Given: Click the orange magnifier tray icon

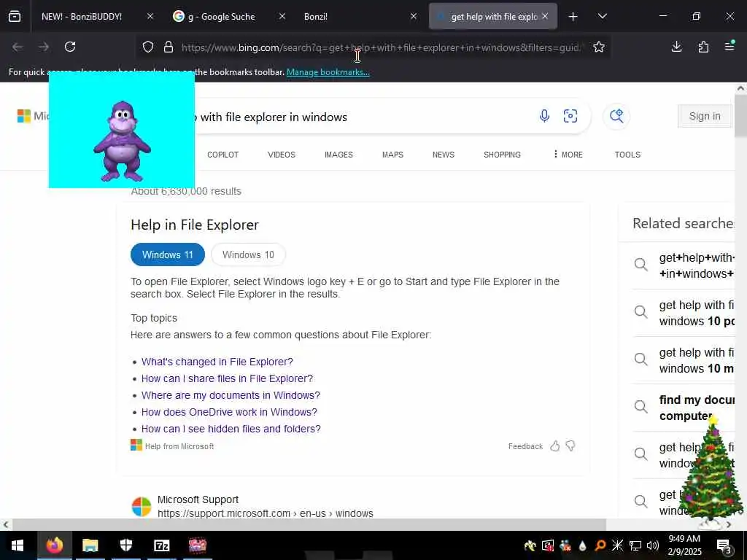Looking at the screenshot, I should [600, 545].
